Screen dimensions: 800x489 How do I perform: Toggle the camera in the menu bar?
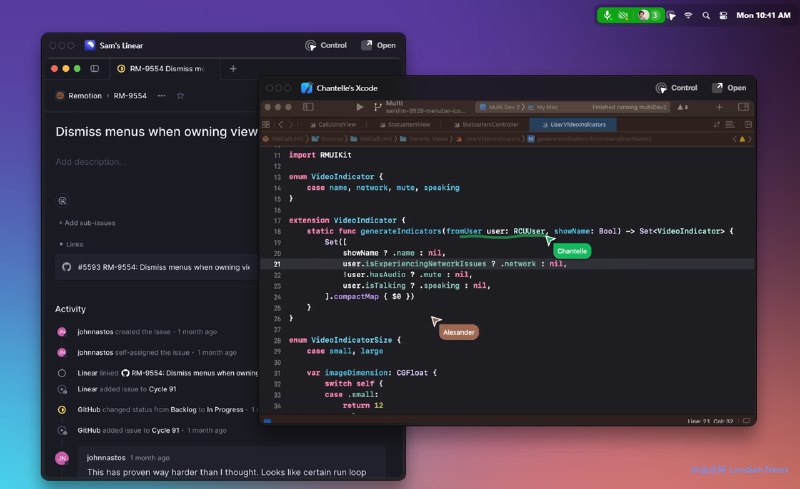tap(623, 15)
